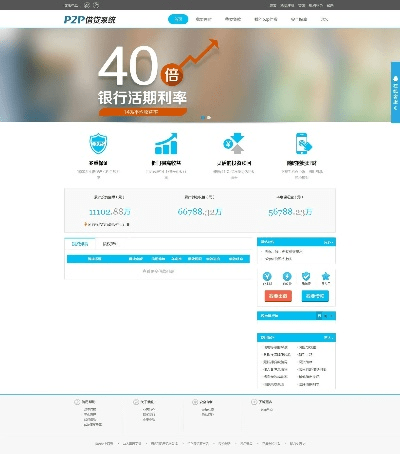Select the highlighted dark tab in second sidebar header

pyautogui.click(x=319, y=316)
